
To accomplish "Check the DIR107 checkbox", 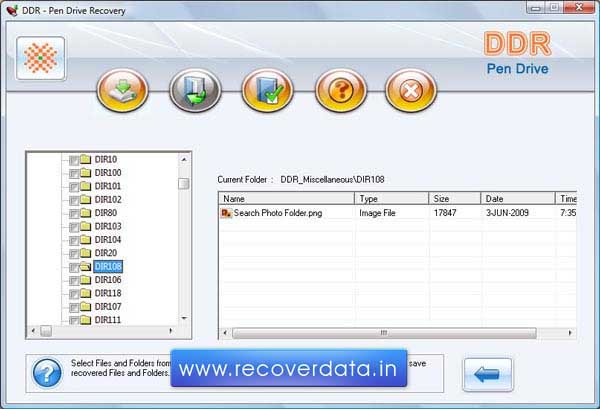I will [x=74, y=308].
